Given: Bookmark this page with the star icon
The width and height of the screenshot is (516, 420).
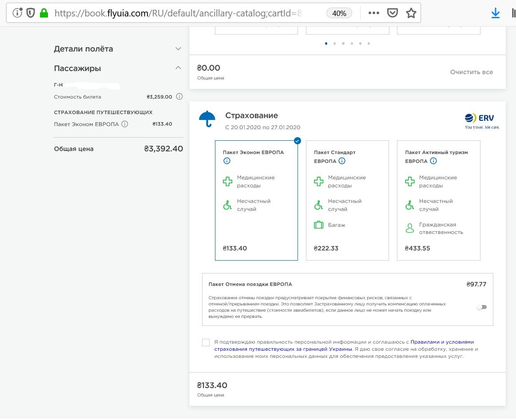Looking at the screenshot, I should click(x=411, y=13).
